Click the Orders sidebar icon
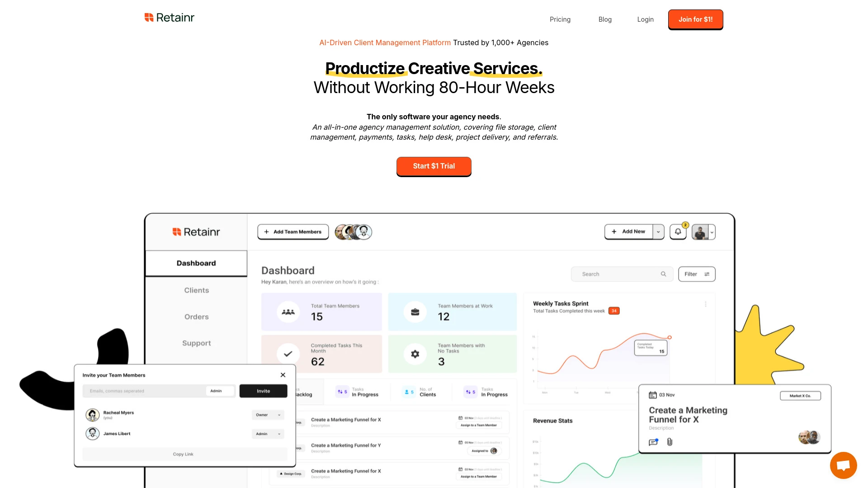 click(196, 316)
